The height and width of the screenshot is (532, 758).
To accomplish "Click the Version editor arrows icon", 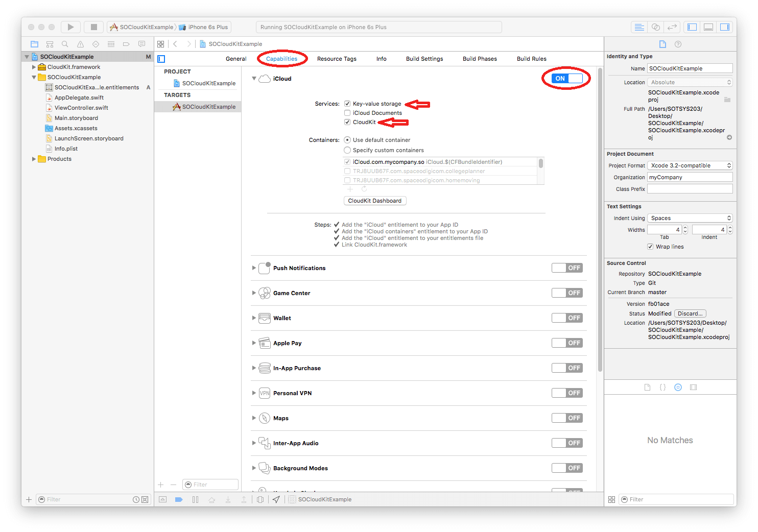I will [673, 27].
